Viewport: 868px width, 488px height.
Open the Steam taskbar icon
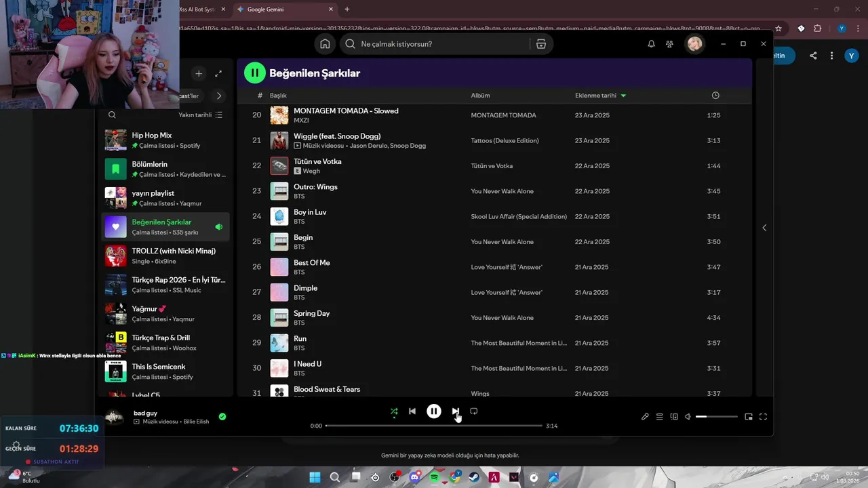point(474,477)
